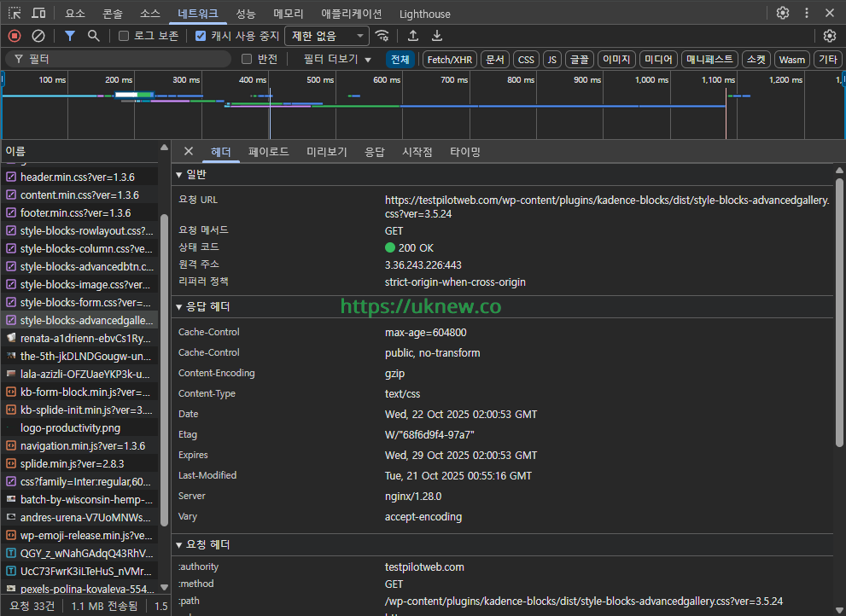Click the export HAR download icon
The height and width of the screenshot is (616, 846).
(437, 36)
